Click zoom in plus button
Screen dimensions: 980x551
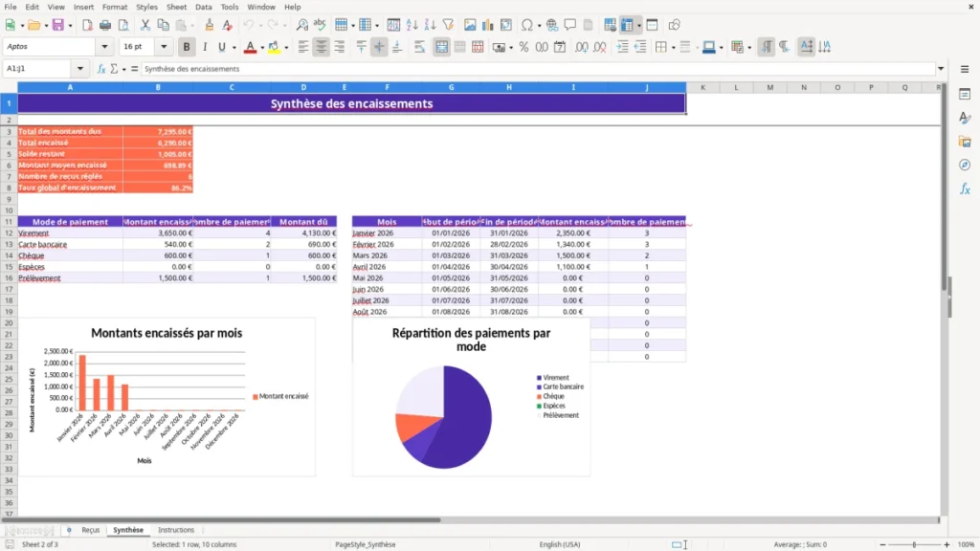tap(947, 544)
